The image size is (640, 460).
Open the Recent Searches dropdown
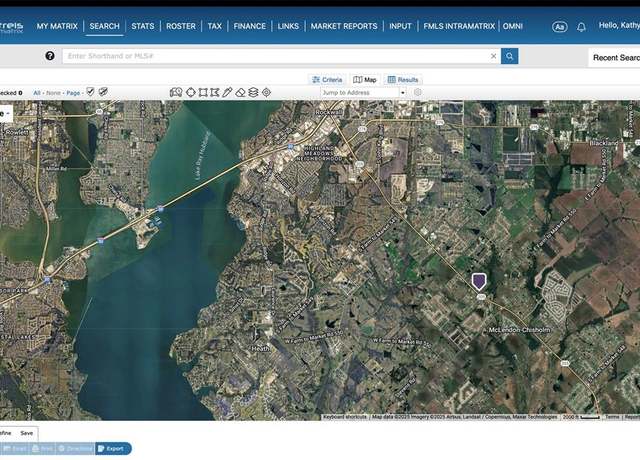click(x=614, y=58)
